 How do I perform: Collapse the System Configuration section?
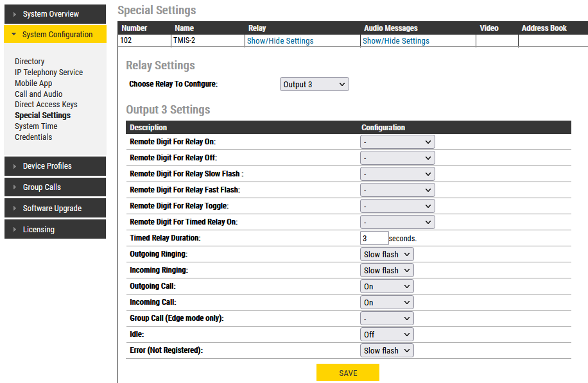tap(55, 35)
